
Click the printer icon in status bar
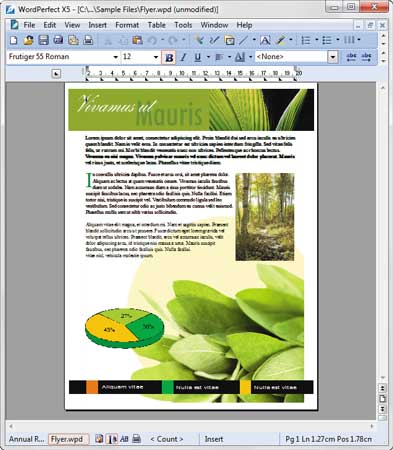(x=136, y=439)
